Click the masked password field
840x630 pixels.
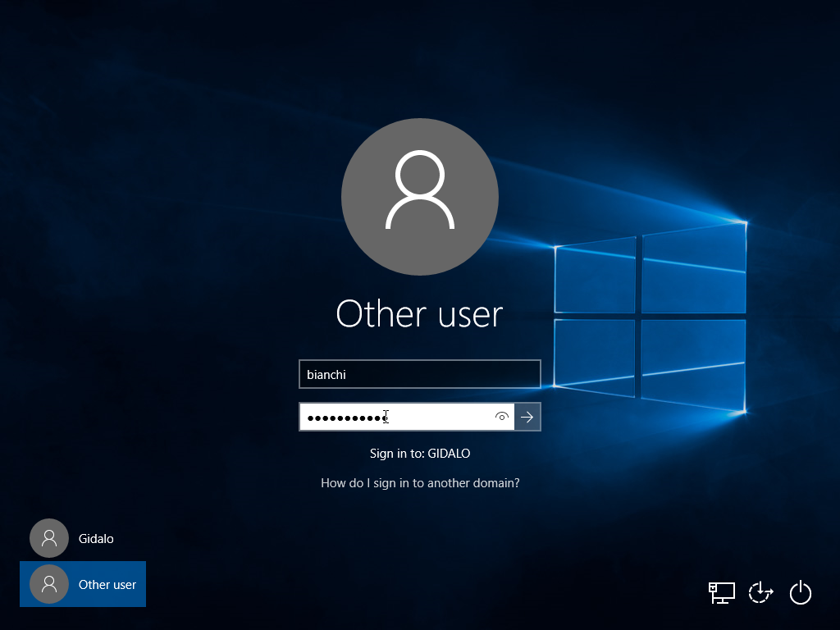(x=407, y=417)
